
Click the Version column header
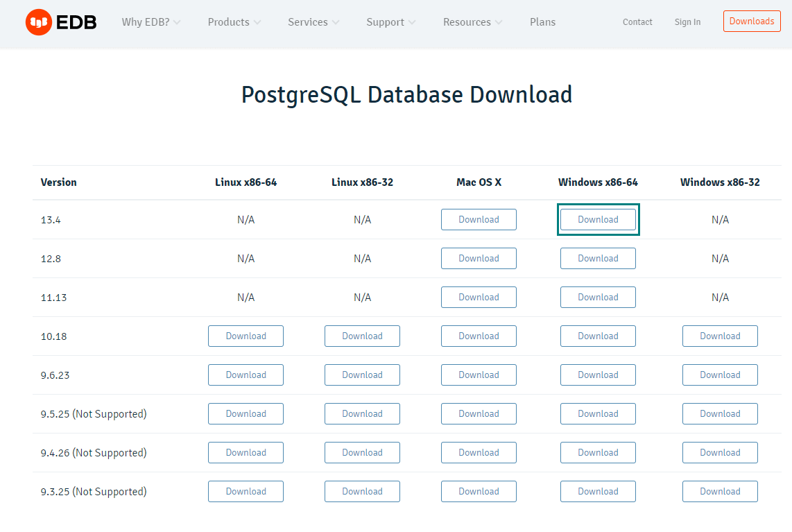click(58, 182)
